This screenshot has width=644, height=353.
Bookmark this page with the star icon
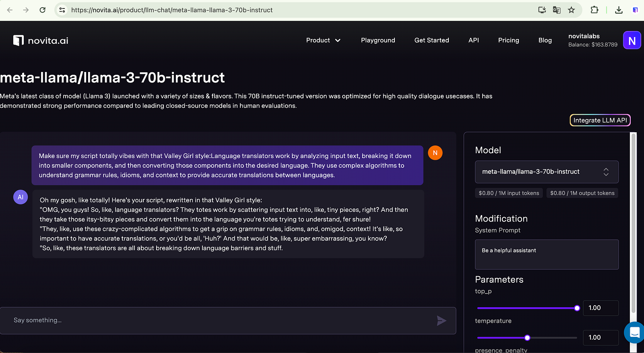(571, 10)
